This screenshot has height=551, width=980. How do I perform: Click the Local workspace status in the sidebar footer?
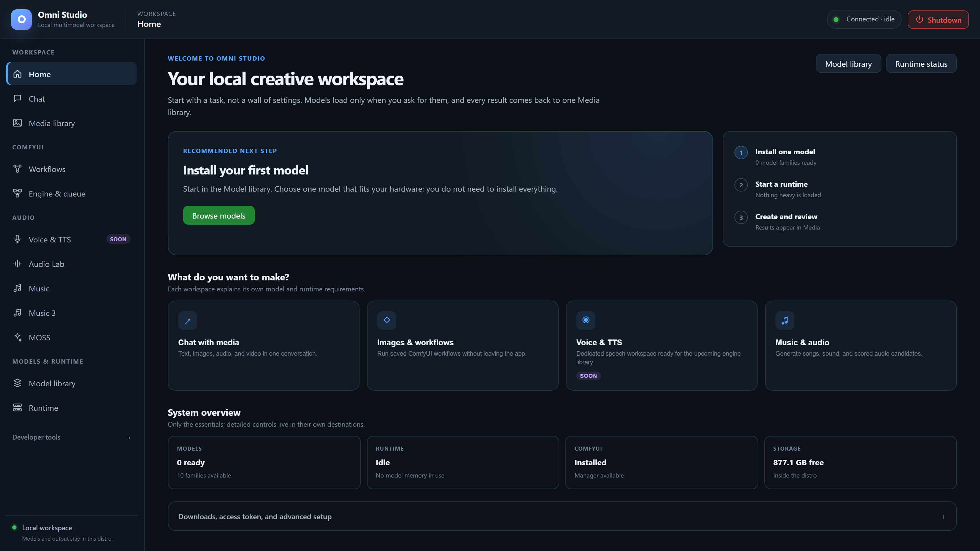62,533
